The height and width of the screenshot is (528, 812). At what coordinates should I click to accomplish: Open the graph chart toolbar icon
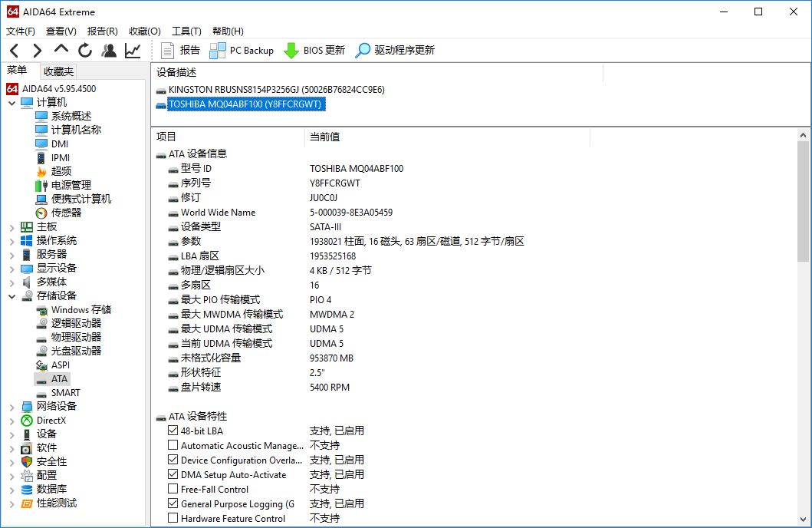pyautogui.click(x=133, y=50)
